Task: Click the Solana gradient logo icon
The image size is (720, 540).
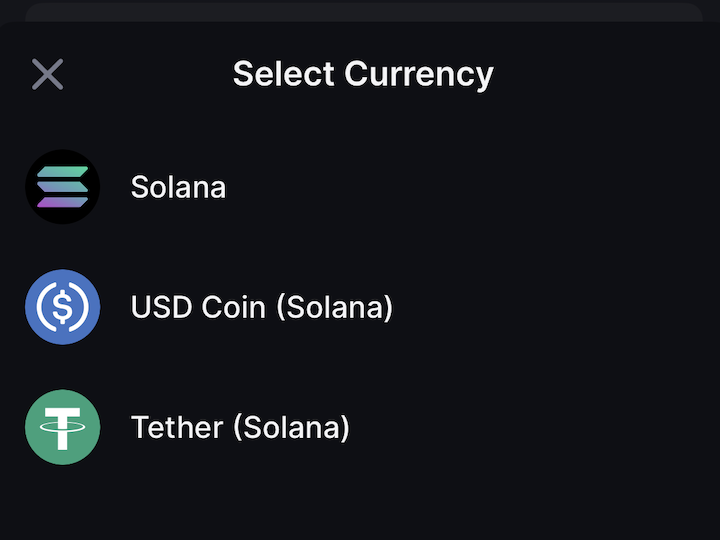Action: click(x=62, y=187)
